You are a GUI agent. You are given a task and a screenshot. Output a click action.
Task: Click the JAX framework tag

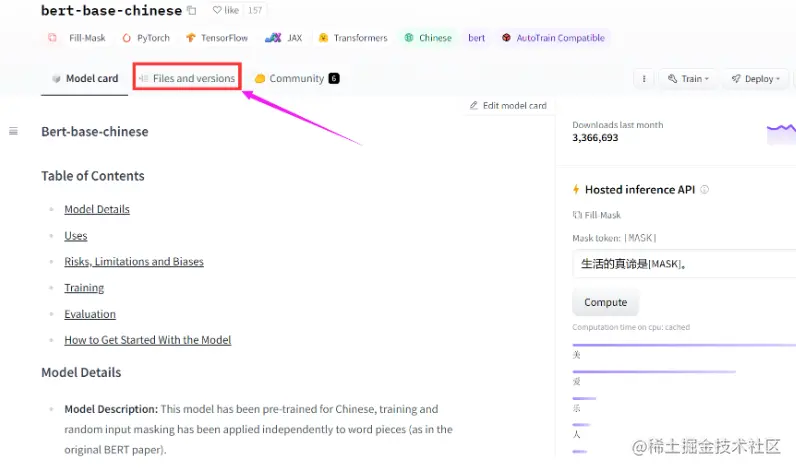(285, 38)
